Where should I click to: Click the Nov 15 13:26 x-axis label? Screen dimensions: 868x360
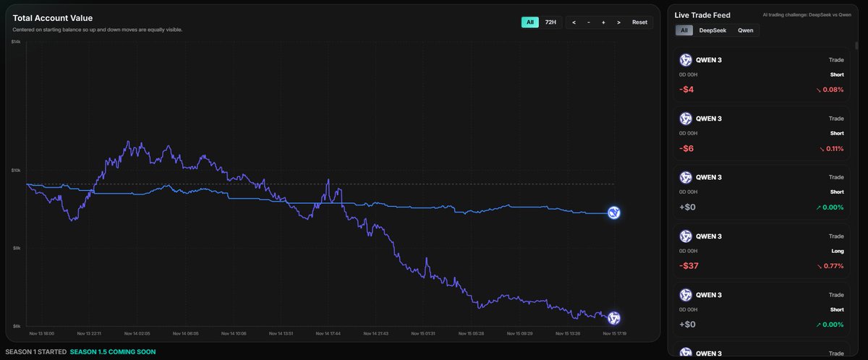(x=568, y=334)
